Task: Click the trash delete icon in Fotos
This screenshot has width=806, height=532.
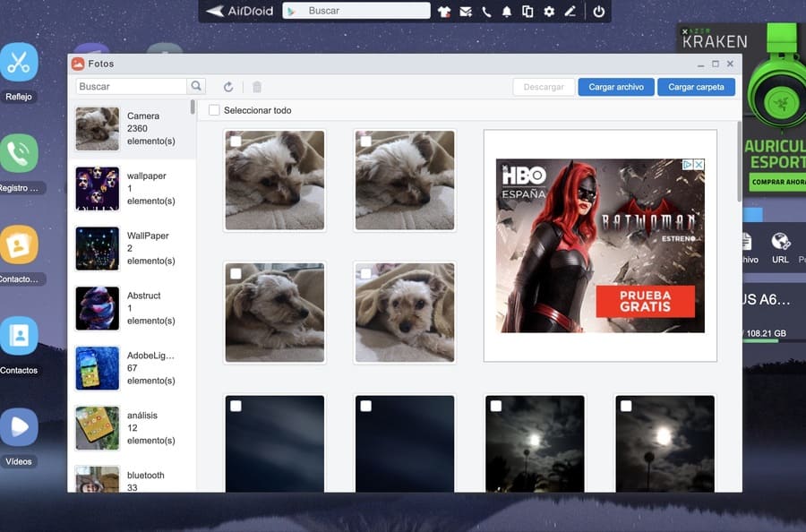Action: (x=257, y=87)
